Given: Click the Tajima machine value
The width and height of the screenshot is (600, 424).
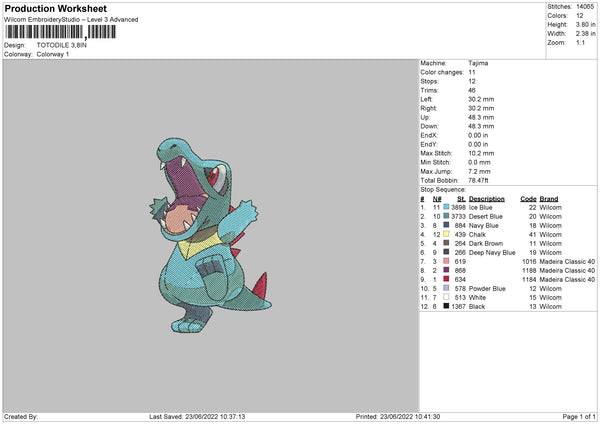Looking at the screenshot, I should tap(479, 62).
